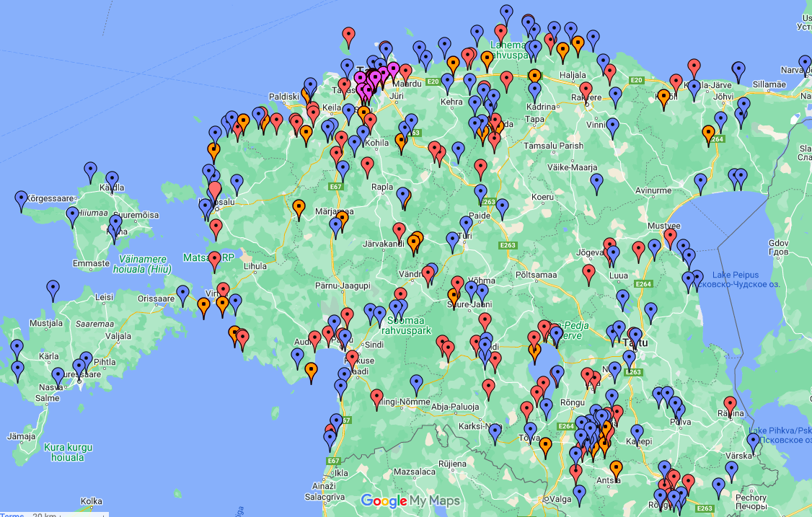Open the red pin near Mustvee
The height and width of the screenshot is (517, 812).
(x=671, y=237)
